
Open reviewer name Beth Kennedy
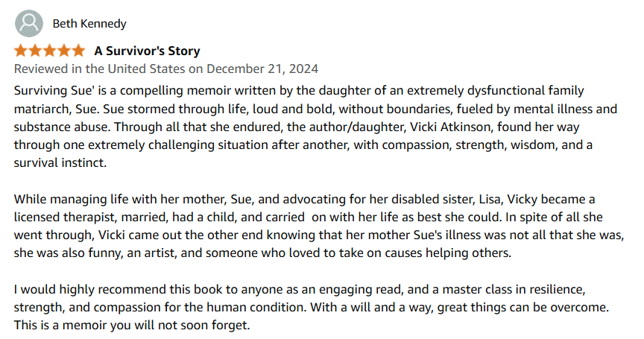(89, 24)
